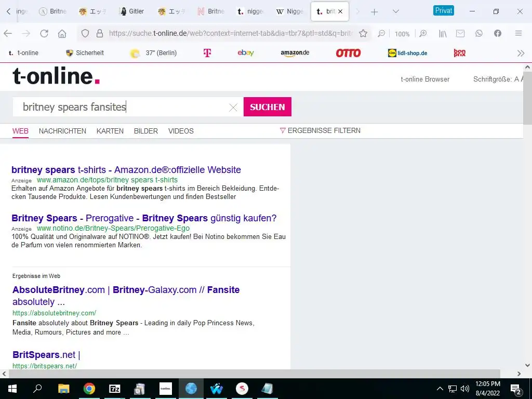Click the Privat mode badge
This screenshot has height=399, width=532.
coord(444,10)
